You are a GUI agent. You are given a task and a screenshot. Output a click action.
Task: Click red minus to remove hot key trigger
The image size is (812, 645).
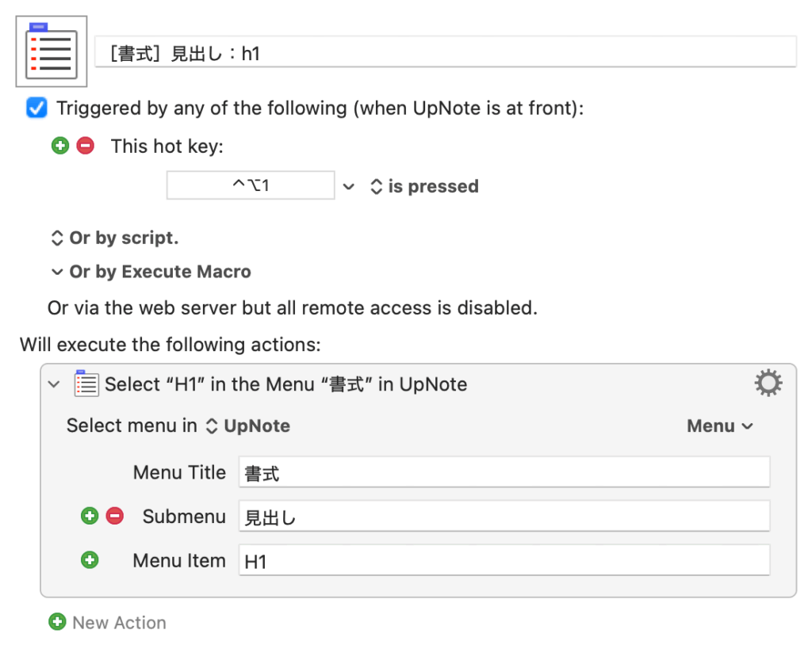pos(85,146)
